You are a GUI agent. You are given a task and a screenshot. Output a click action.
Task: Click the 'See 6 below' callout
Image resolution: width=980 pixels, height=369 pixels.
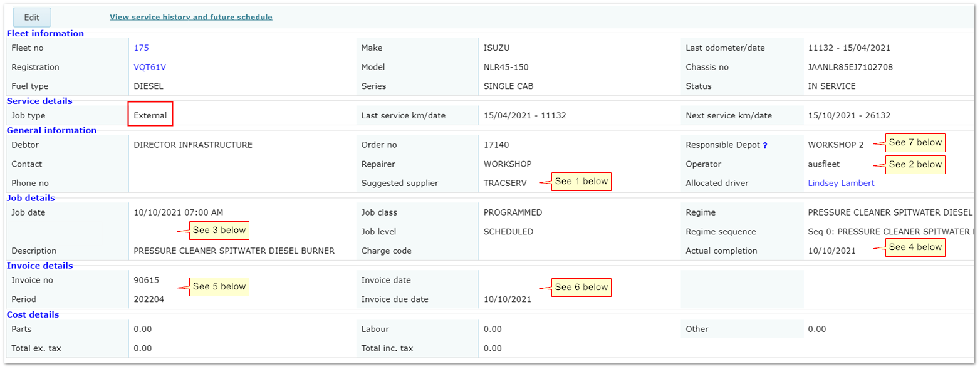(581, 287)
